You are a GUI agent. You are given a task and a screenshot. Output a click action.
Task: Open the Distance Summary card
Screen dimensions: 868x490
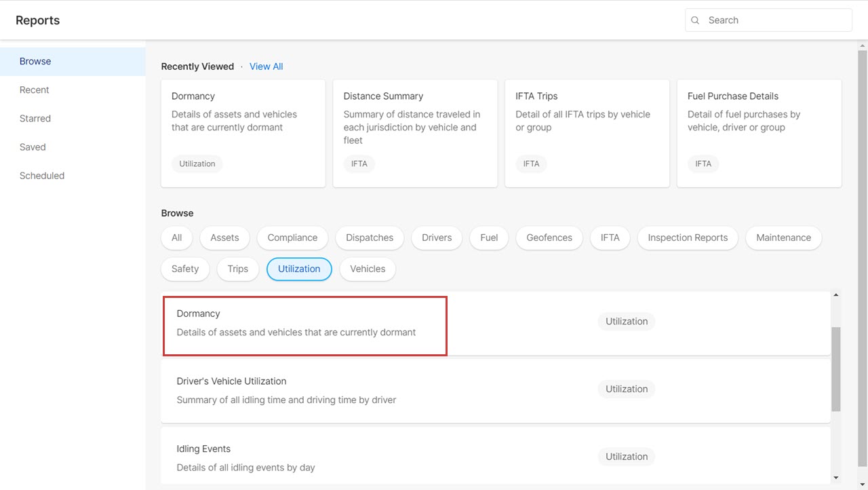(x=415, y=133)
